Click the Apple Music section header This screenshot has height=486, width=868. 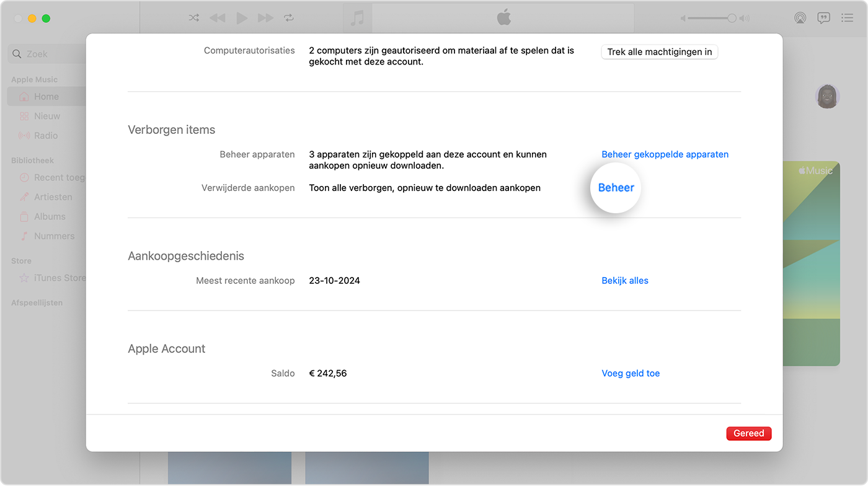(x=34, y=79)
